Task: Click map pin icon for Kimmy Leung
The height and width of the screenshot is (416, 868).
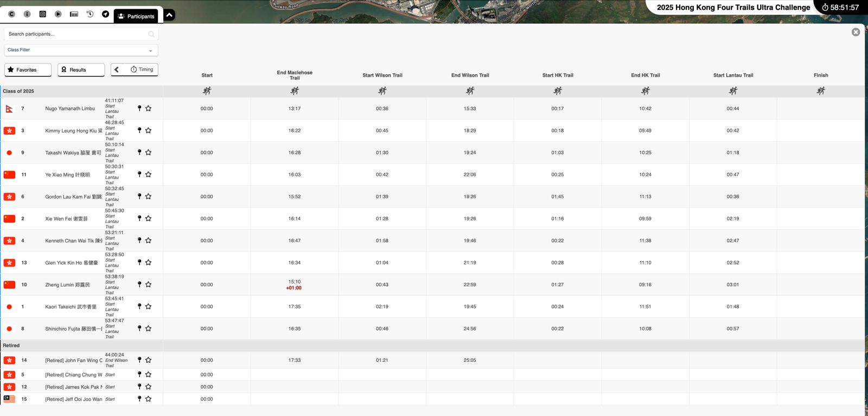Action: 139,130
